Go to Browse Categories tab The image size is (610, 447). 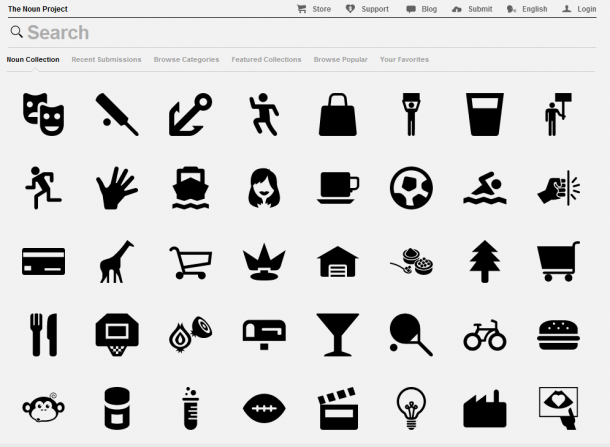[x=186, y=60]
